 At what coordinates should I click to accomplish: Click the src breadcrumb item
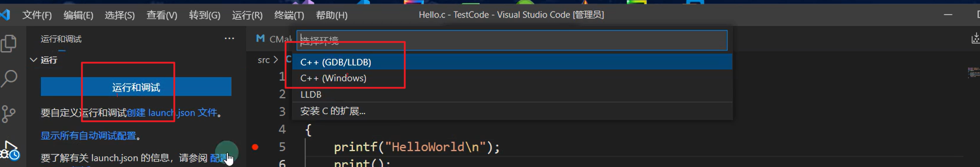263,60
